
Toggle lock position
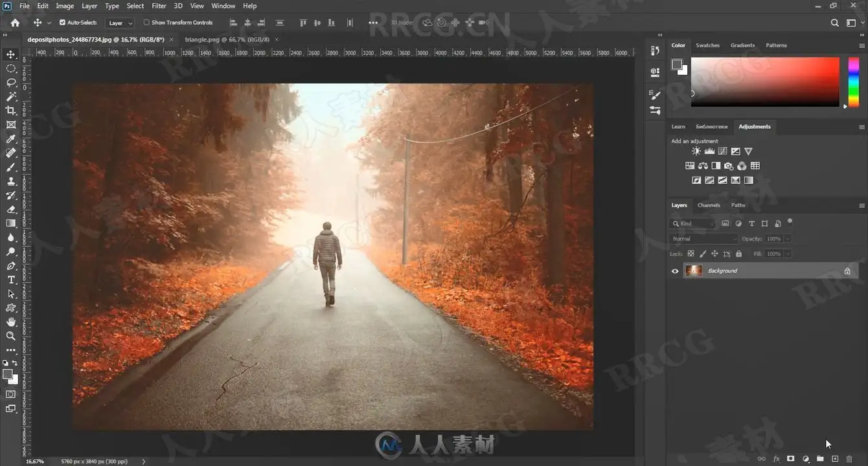(x=714, y=254)
